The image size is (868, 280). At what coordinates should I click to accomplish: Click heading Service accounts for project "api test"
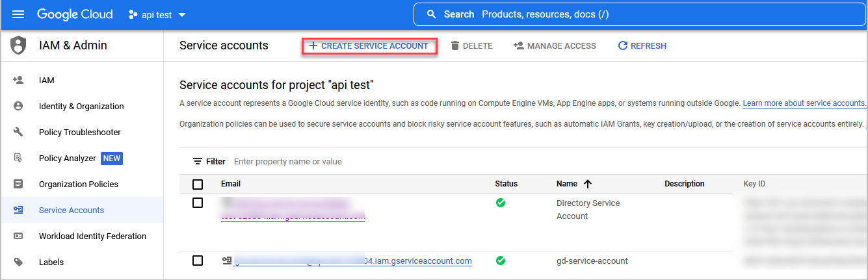point(277,84)
